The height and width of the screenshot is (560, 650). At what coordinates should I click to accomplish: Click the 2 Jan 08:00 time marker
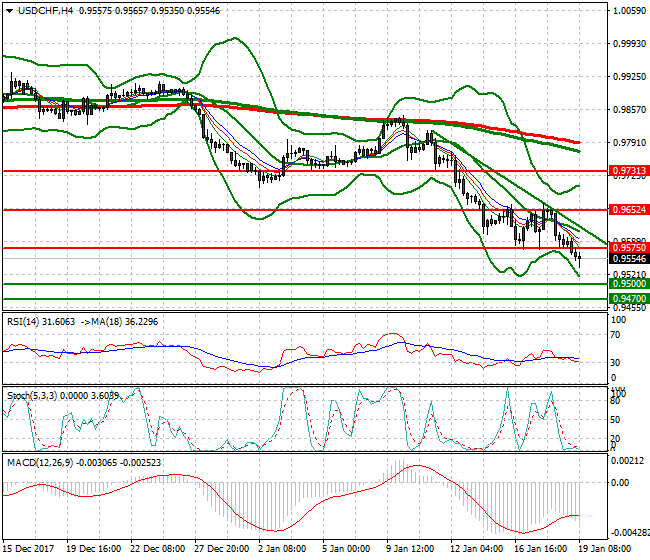coord(281,548)
